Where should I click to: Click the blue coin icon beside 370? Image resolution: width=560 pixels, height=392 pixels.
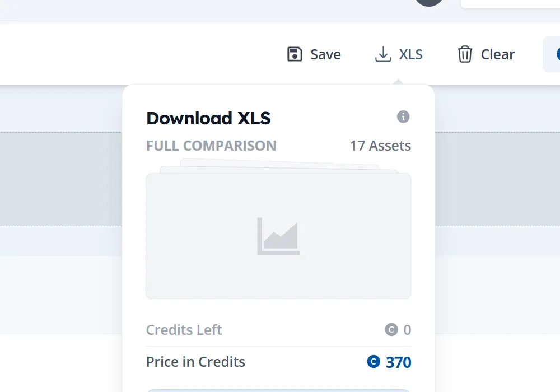tap(374, 362)
